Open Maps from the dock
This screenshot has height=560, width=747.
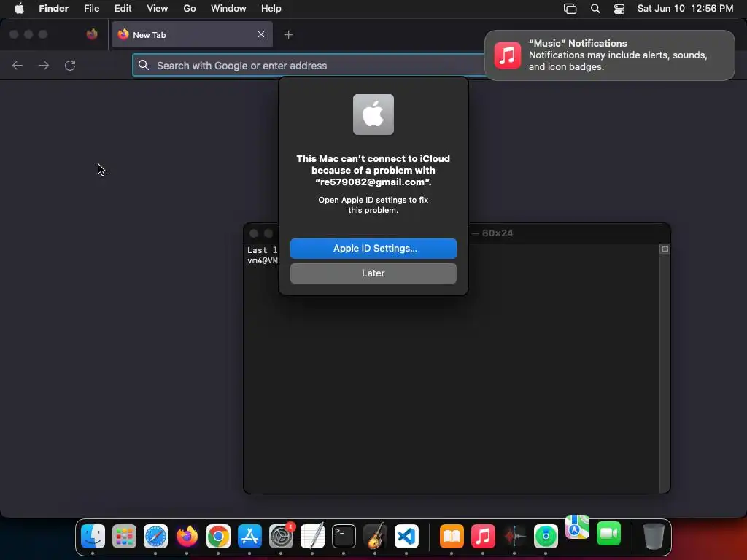tap(578, 527)
